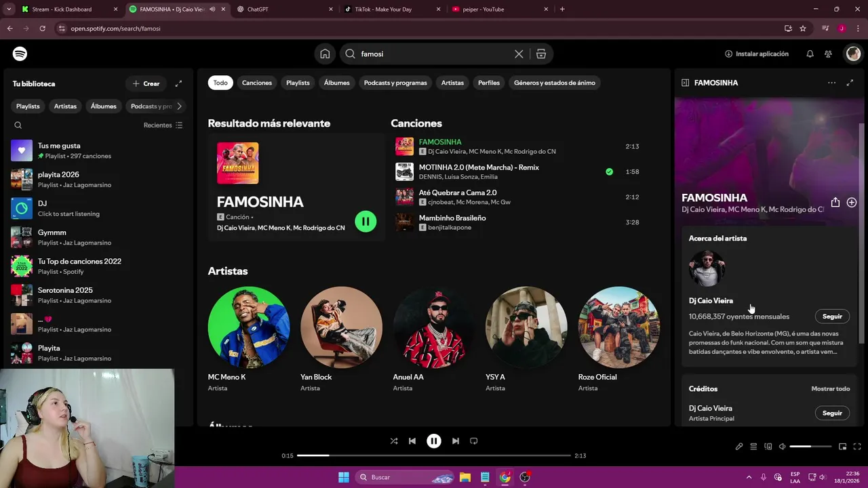Toggle shuffle mode
Screen dimensions: 868x488
(394, 441)
